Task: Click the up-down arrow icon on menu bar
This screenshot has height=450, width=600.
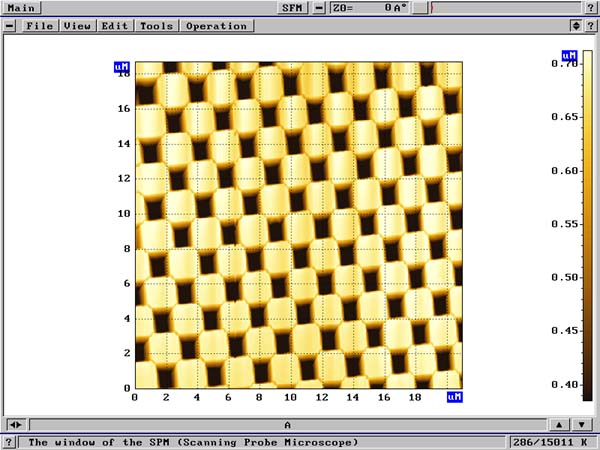Action: 575,25
